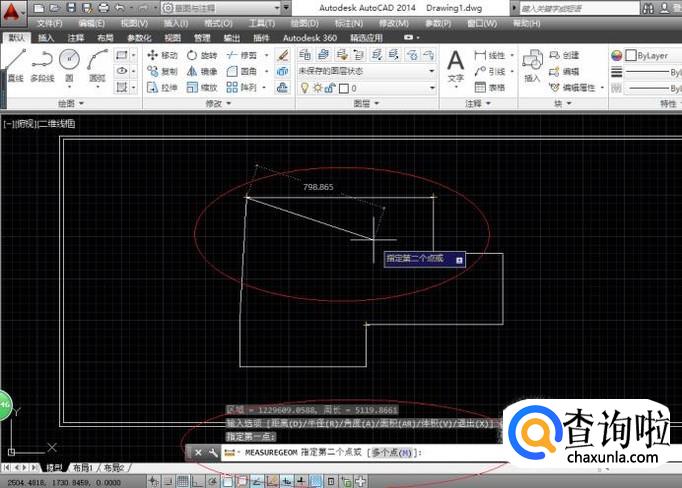682x488 pixels.
Task: Switch to the 布局1 layout tab
Action: (83, 467)
